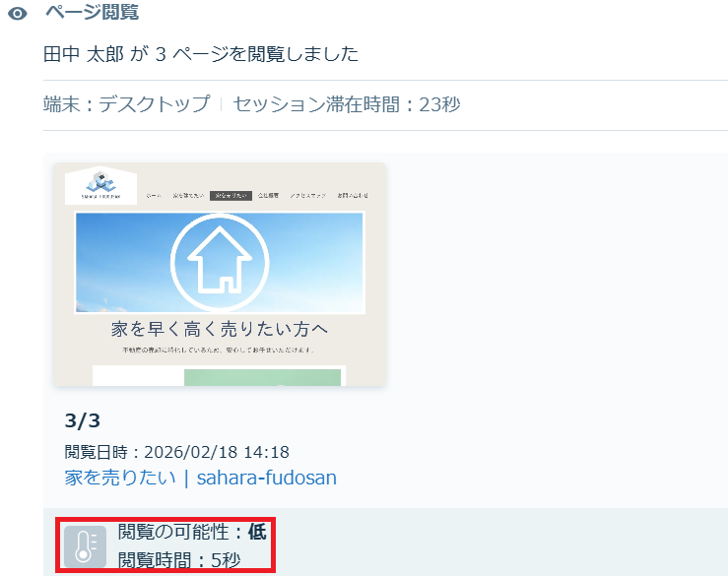Click the 閲覧の可能性：低 text
The width and height of the screenshot is (728, 576).
coord(192,532)
